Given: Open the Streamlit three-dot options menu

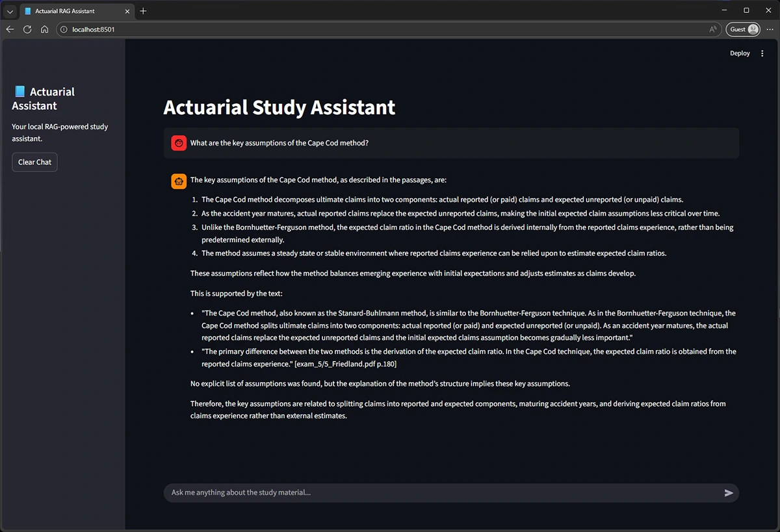Looking at the screenshot, I should coord(762,53).
